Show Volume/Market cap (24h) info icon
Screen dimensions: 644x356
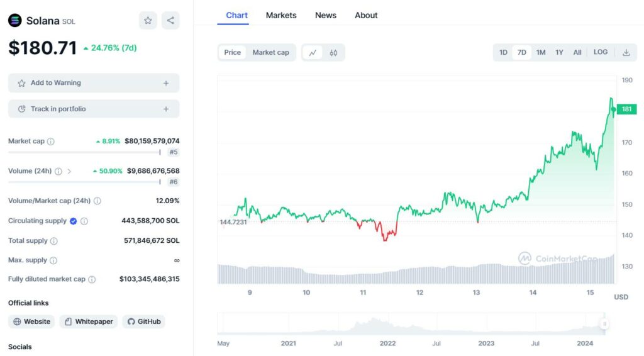point(97,201)
